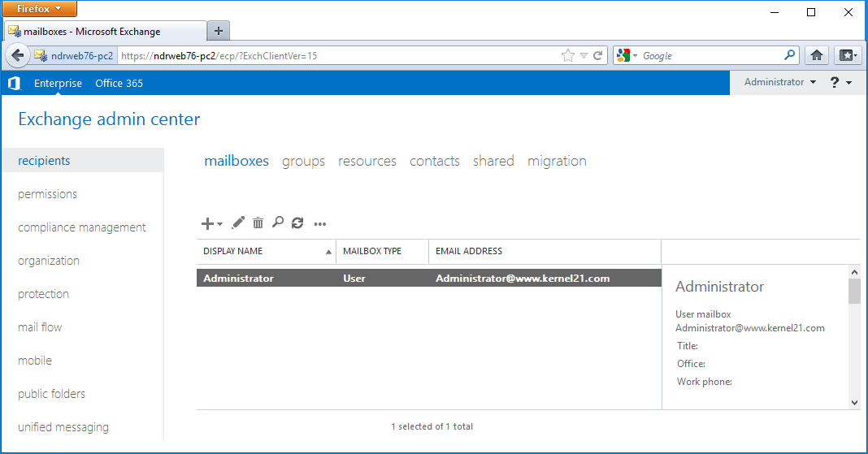Viewport: 868px width, 454px height.
Task: Open the groups section
Action: tap(303, 162)
